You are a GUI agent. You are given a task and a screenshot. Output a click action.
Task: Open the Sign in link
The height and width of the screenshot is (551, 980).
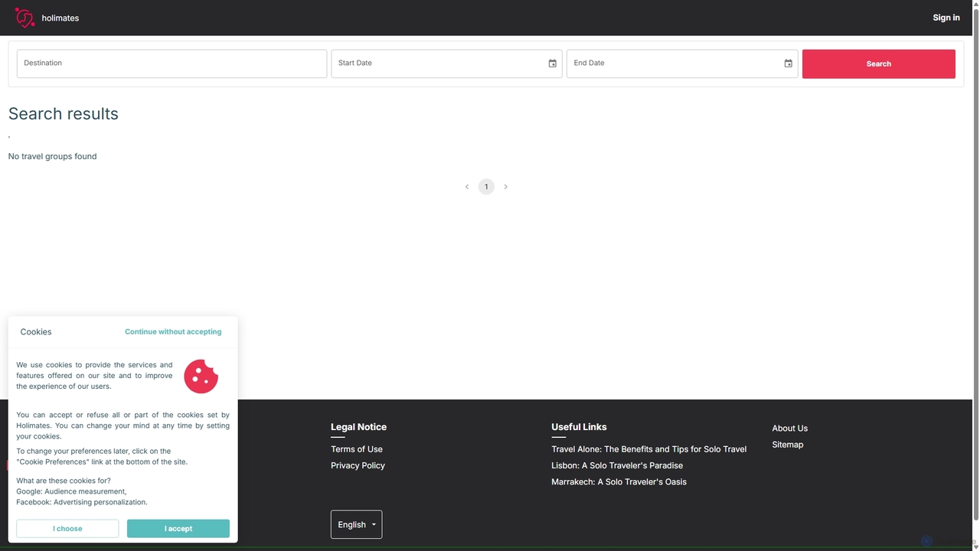[946, 18]
